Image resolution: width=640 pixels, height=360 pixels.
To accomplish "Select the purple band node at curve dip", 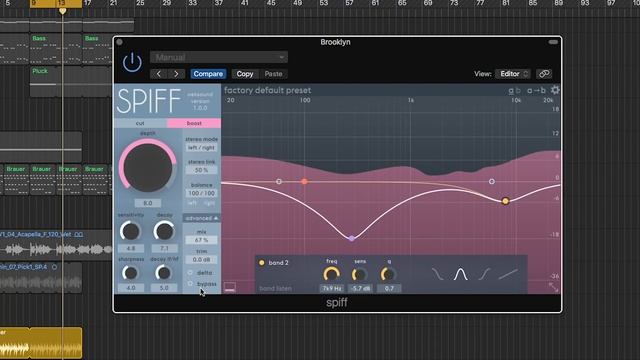I will (351, 238).
